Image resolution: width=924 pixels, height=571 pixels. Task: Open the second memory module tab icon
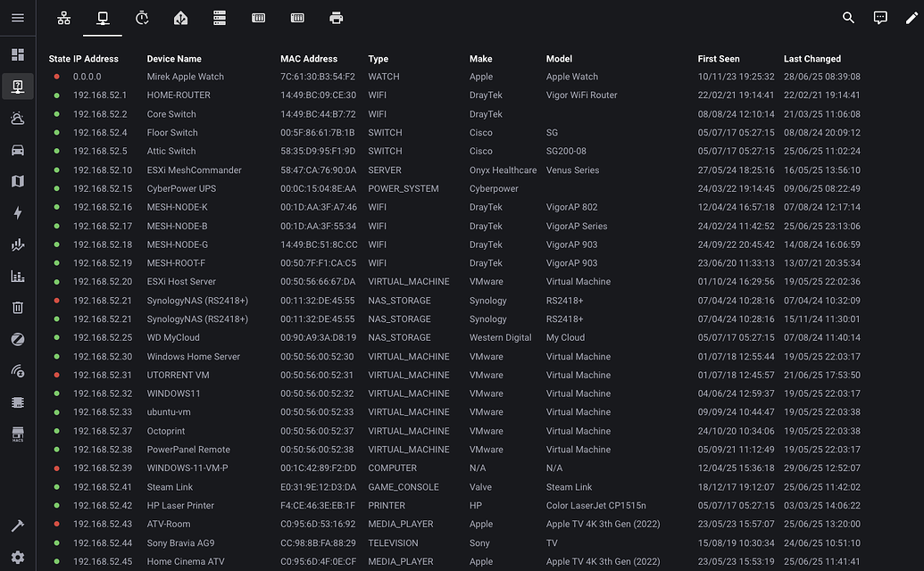297,18
